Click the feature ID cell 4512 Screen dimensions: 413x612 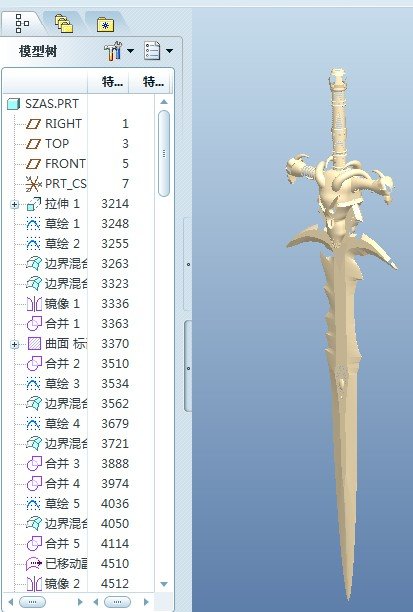(x=115, y=584)
